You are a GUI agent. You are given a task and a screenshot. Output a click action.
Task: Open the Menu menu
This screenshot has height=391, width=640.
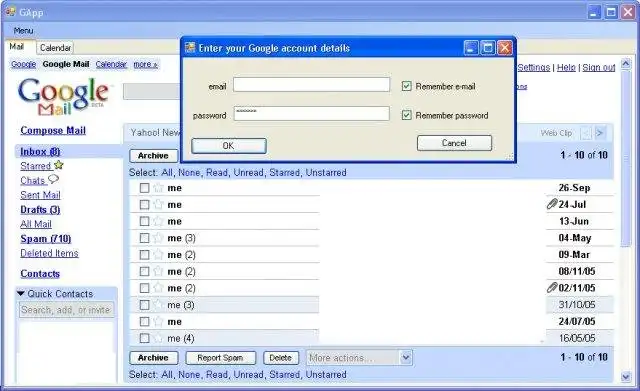coord(23,30)
